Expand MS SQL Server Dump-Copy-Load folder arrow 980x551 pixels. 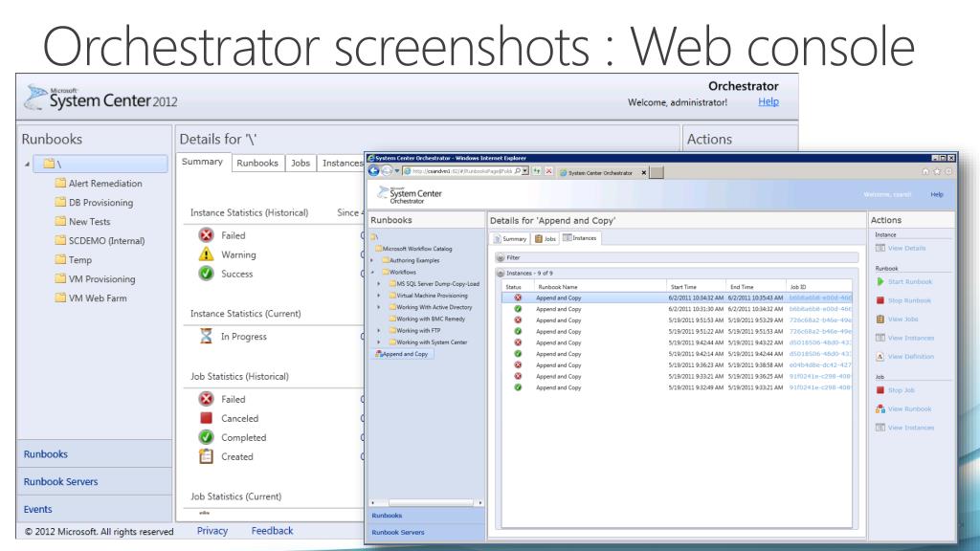click(379, 283)
